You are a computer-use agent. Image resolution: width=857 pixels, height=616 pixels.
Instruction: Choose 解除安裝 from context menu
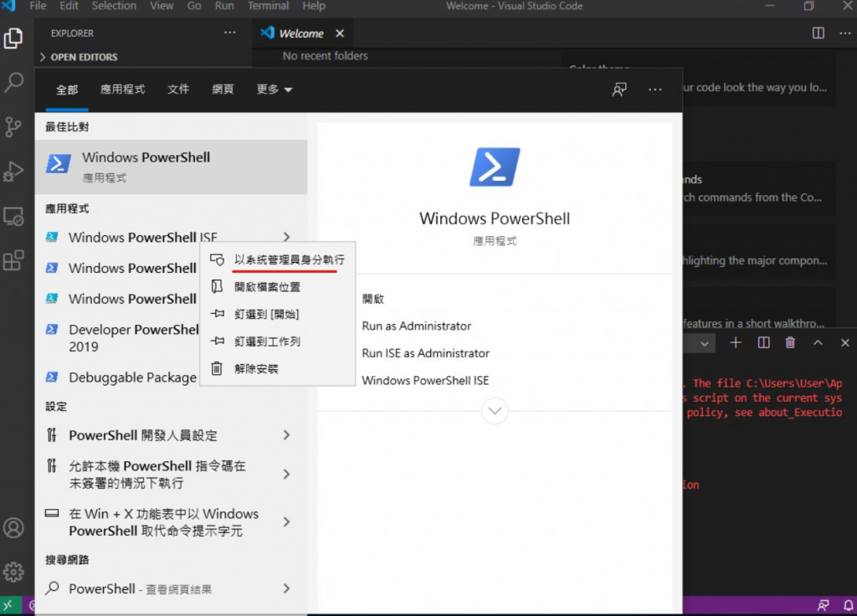pos(278,369)
